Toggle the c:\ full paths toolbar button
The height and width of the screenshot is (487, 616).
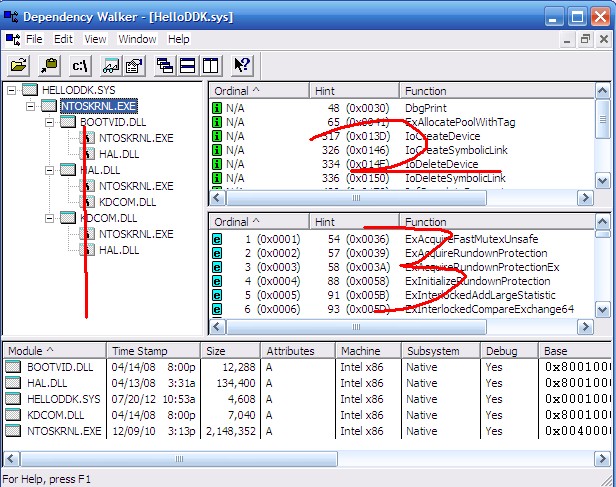pos(80,66)
